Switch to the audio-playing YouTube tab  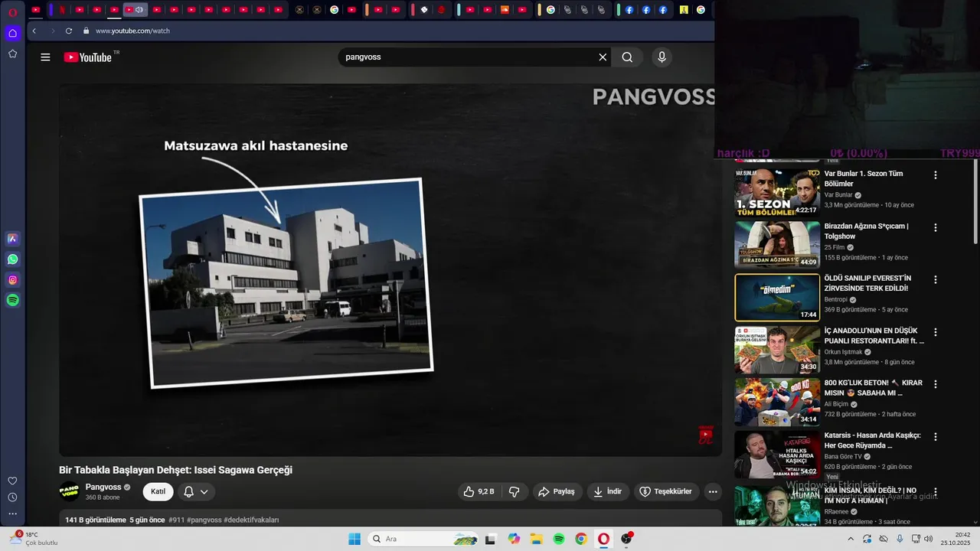134,10
